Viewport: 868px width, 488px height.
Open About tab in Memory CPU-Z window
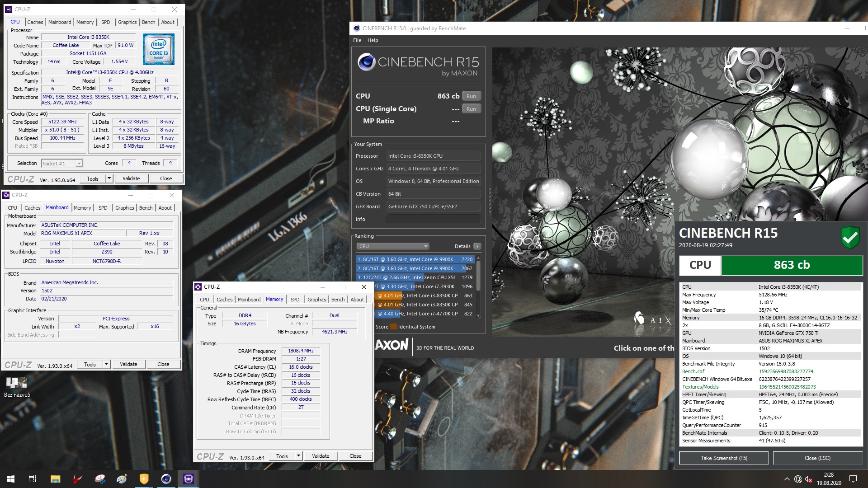click(x=357, y=300)
